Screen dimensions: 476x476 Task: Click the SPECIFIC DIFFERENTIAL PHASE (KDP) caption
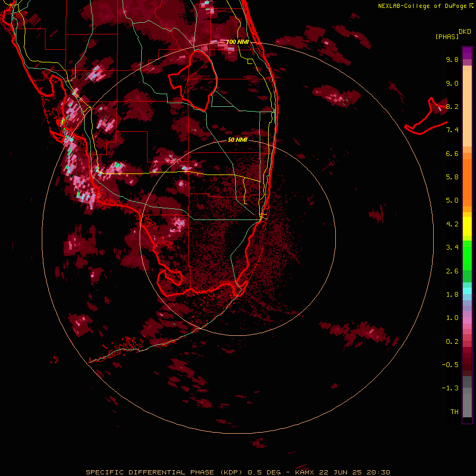[164, 472]
